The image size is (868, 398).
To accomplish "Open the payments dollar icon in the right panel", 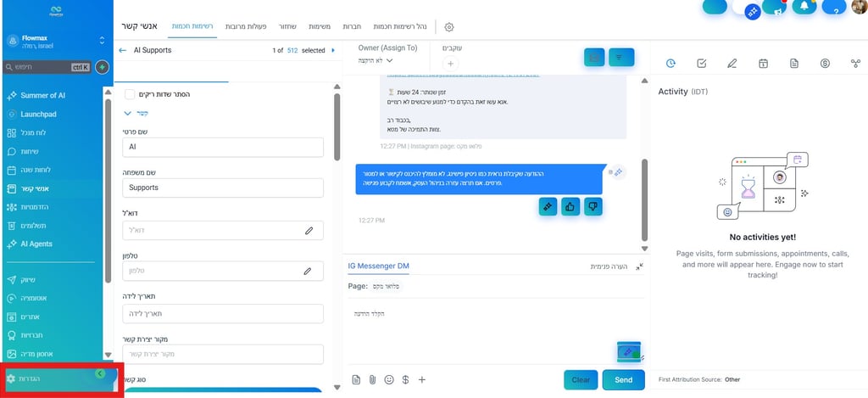I will coord(826,63).
